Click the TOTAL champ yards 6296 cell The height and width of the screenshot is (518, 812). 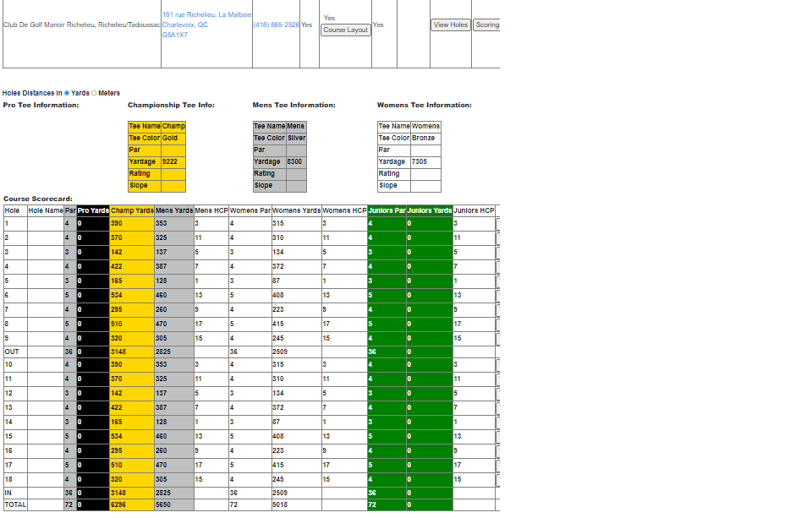[x=132, y=504]
